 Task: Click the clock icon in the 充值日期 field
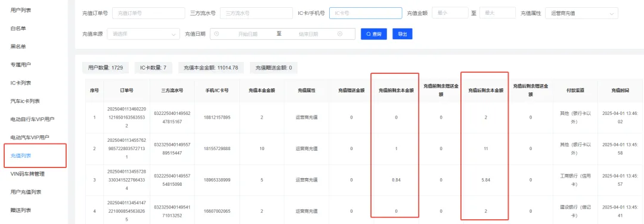tap(216, 34)
